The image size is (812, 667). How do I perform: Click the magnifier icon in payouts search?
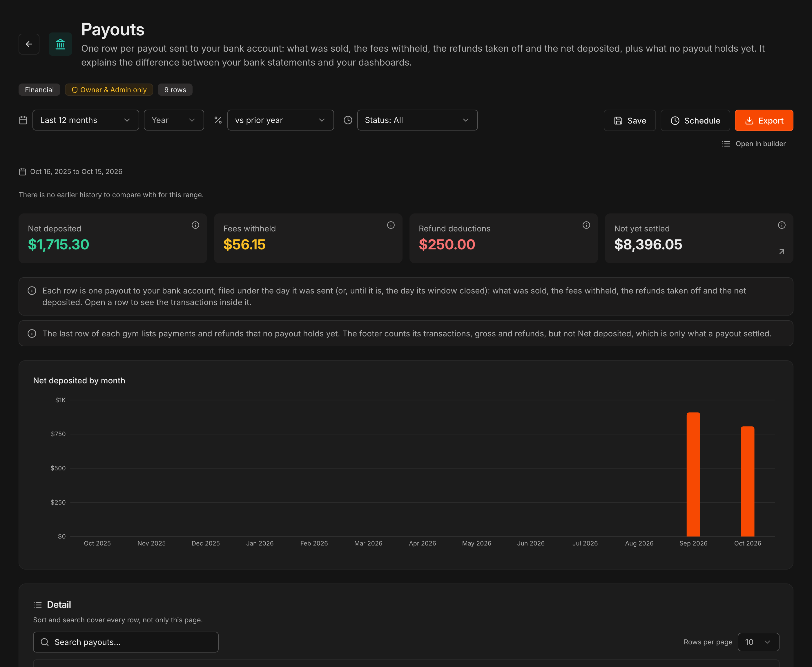click(45, 642)
